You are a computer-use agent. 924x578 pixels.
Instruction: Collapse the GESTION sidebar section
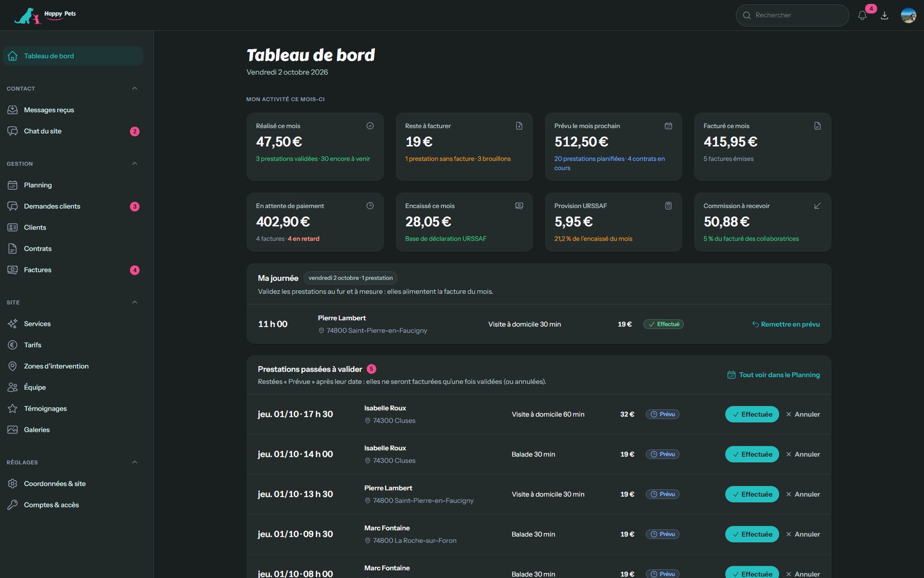tap(135, 164)
